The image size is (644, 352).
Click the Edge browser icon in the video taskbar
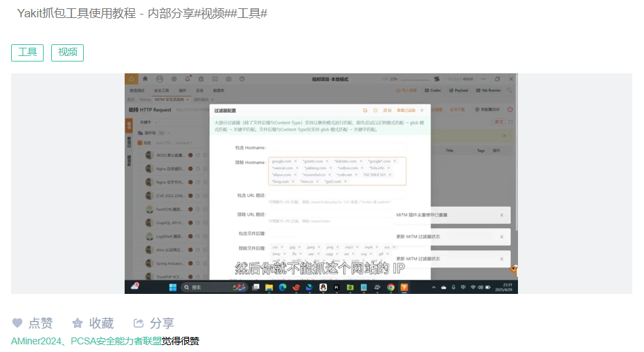click(x=283, y=287)
